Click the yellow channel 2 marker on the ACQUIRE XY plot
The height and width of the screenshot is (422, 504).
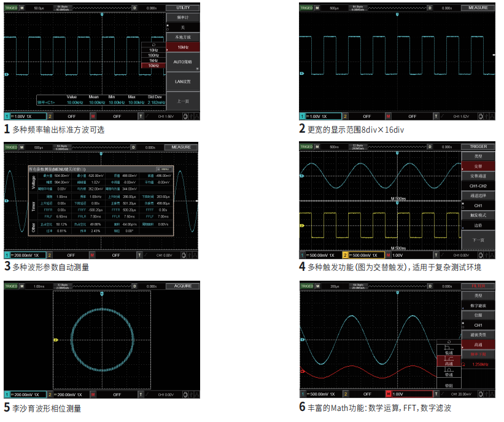coord(55,340)
